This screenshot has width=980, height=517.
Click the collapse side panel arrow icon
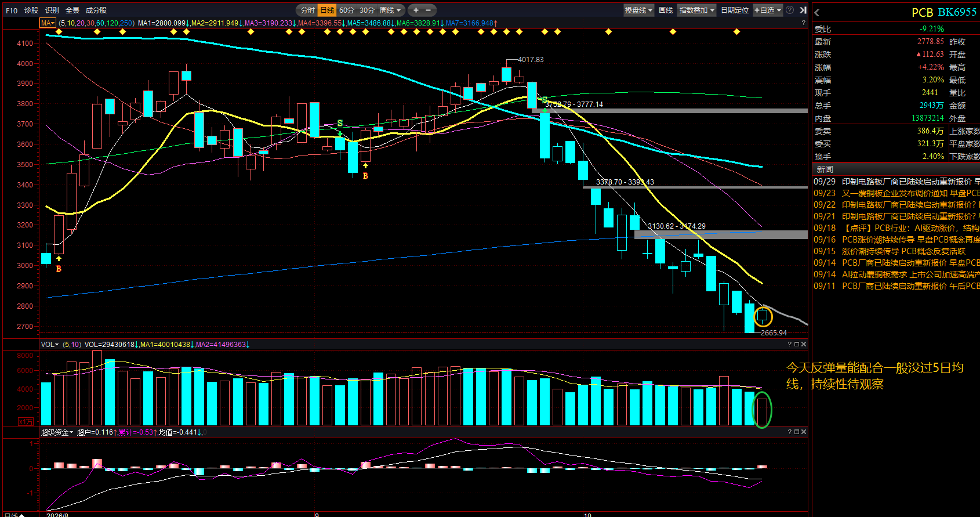[803, 10]
